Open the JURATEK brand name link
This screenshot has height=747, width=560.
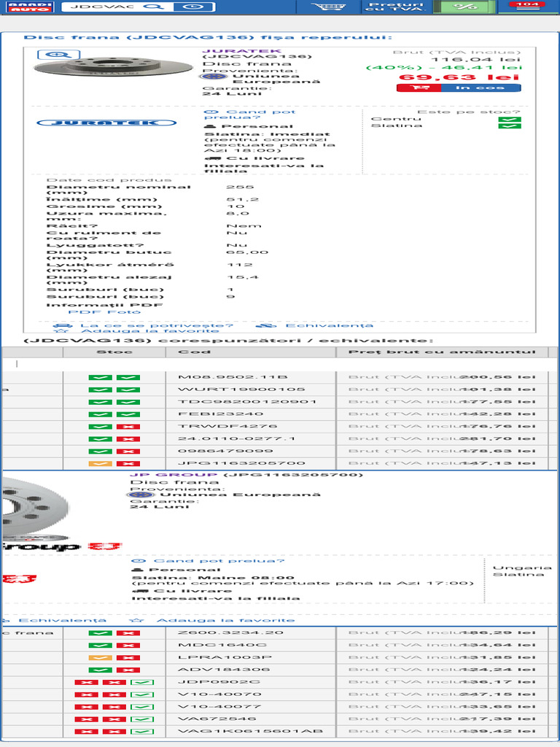pyautogui.click(x=242, y=50)
